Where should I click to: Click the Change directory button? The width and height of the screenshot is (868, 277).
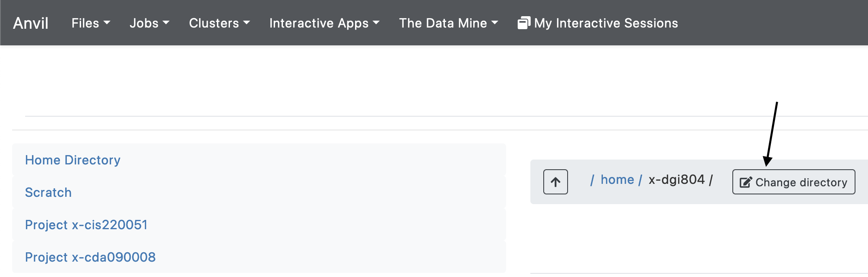pyautogui.click(x=794, y=182)
